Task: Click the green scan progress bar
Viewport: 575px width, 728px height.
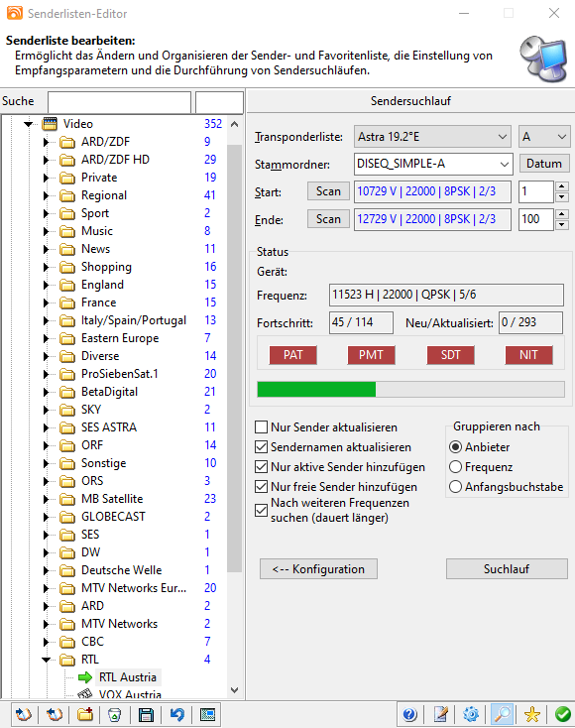Action: tap(410, 390)
